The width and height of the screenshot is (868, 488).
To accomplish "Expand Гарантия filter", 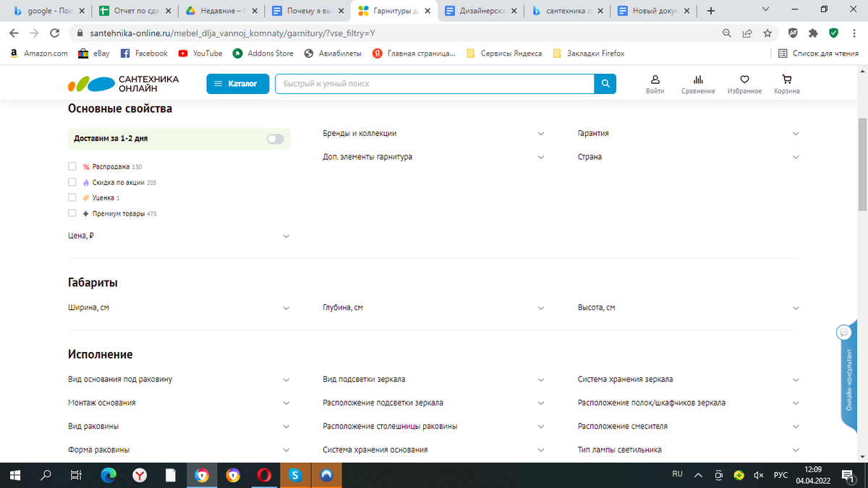I will tap(689, 134).
